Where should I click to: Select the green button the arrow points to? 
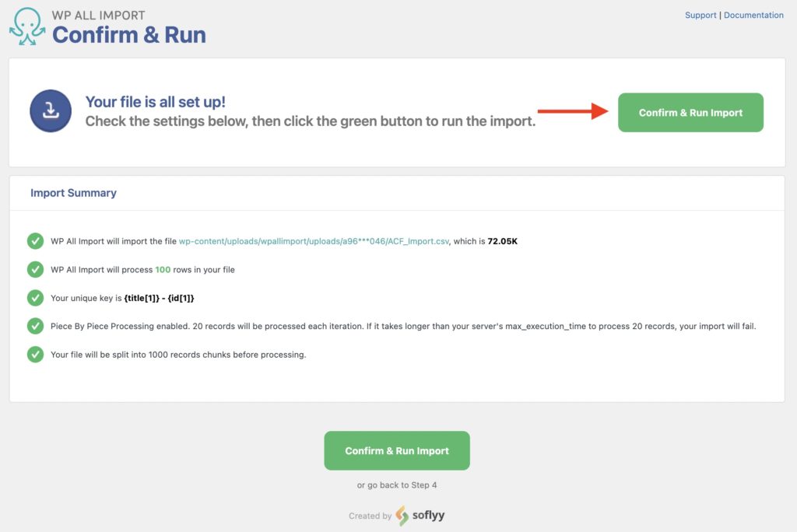tap(690, 112)
